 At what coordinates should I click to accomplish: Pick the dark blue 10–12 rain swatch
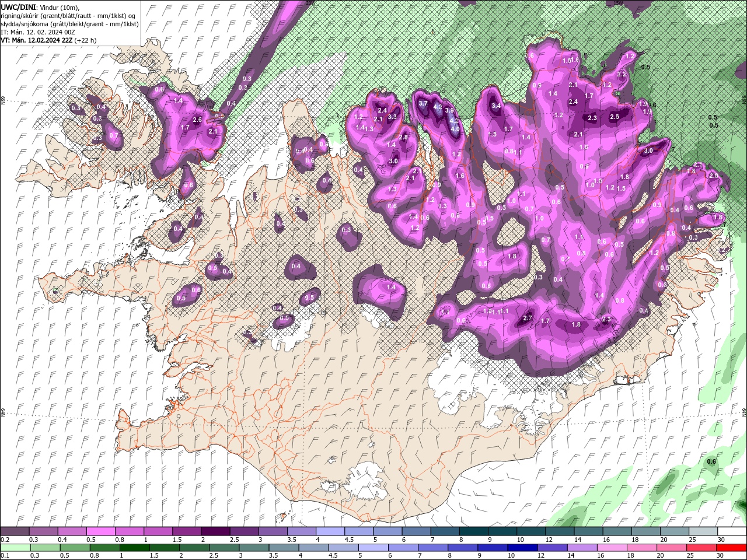[523, 547]
